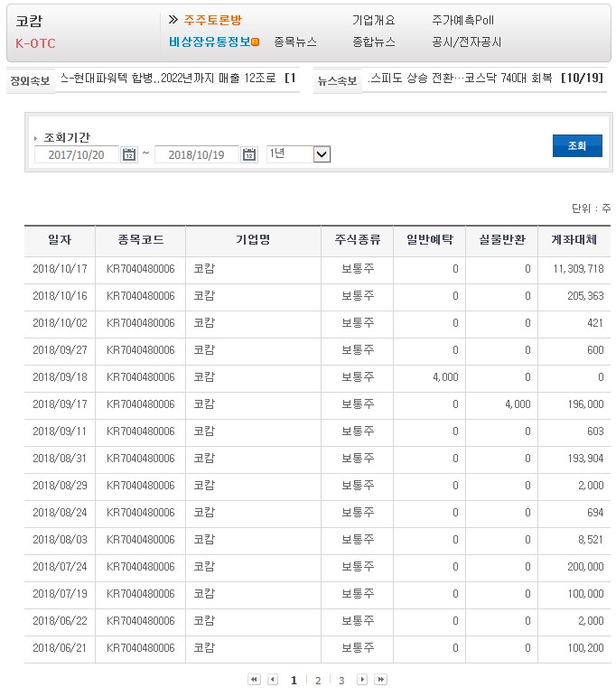Screen dimensions: 616x696
Task: Select the 2018/10/17 date cell
Action: click(60, 268)
